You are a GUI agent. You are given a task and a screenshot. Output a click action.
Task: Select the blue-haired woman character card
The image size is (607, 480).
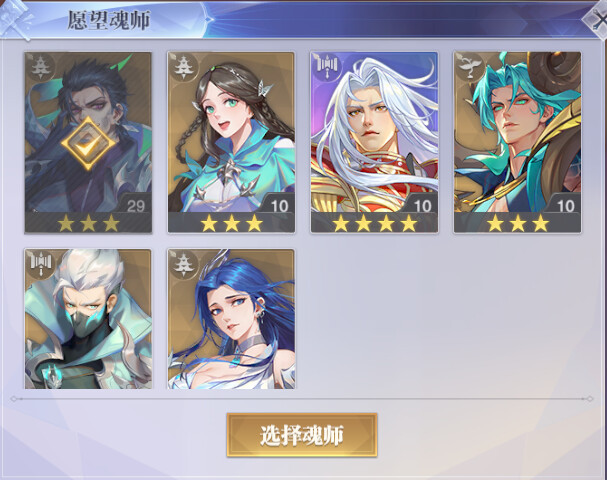tap(231, 319)
